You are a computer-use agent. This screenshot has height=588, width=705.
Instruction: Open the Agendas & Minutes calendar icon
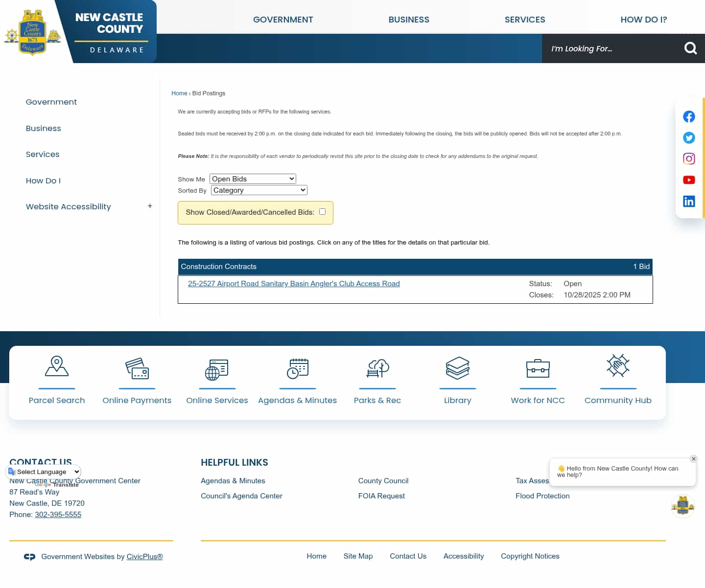coord(298,368)
